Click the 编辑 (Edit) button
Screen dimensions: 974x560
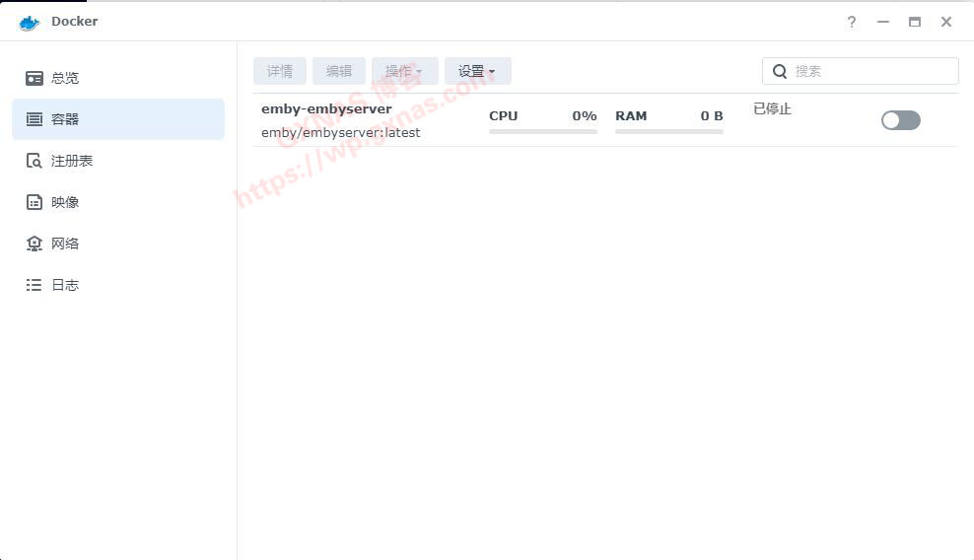[339, 71]
